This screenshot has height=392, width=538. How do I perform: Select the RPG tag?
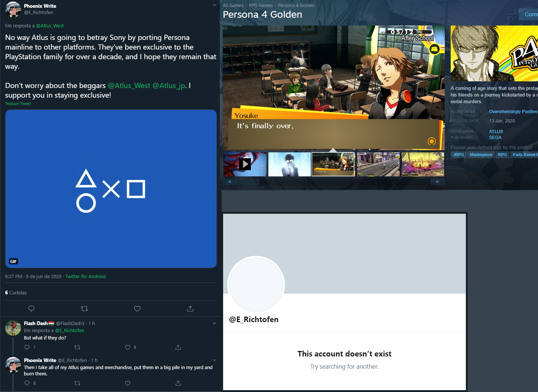502,155
